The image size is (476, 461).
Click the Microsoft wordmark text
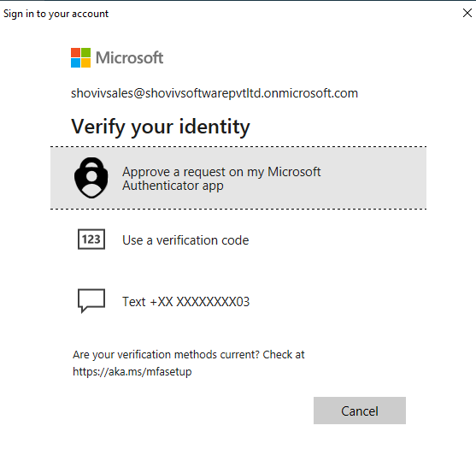coord(130,58)
